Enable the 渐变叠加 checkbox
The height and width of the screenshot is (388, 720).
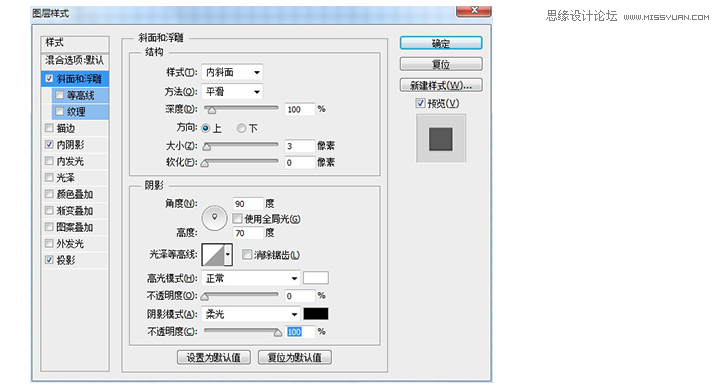pyautogui.click(x=49, y=210)
